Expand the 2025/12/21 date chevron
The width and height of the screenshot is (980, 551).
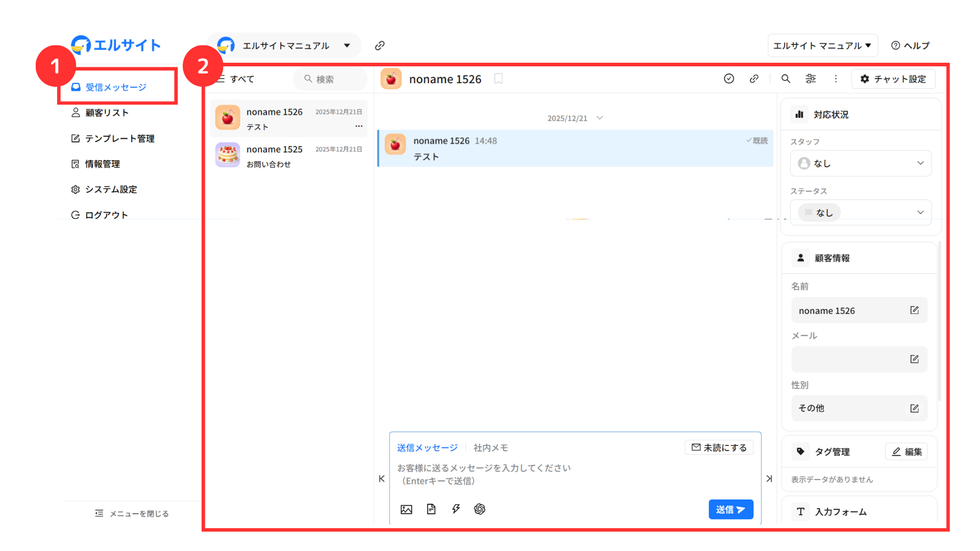tap(600, 118)
